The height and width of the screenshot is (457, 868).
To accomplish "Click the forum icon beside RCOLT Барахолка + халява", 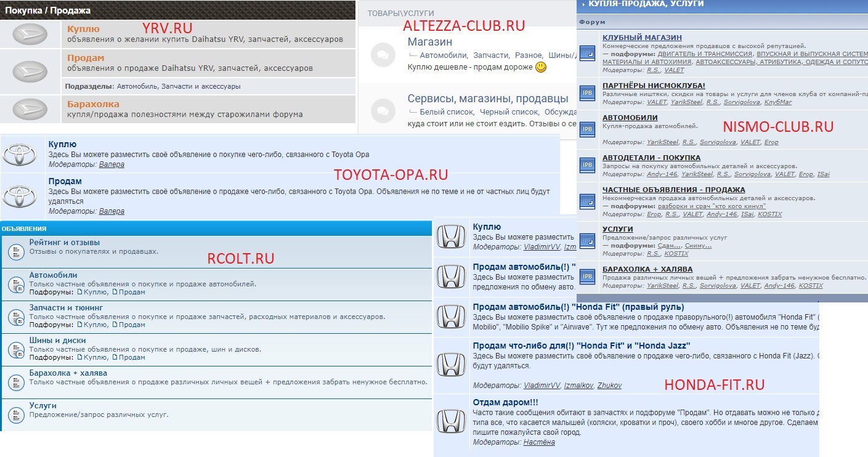I will point(15,382).
